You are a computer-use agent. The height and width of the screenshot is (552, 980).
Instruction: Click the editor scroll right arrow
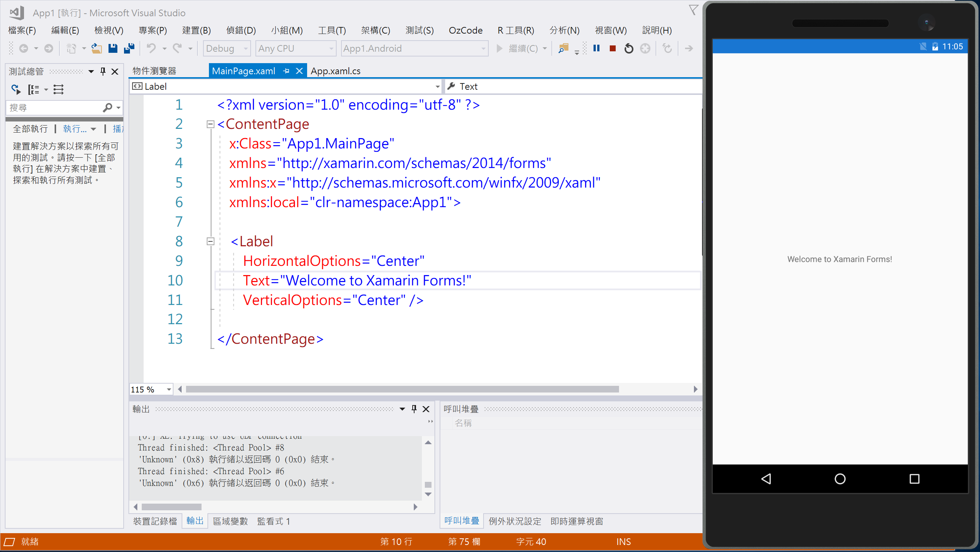pyautogui.click(x=695, y=389)
